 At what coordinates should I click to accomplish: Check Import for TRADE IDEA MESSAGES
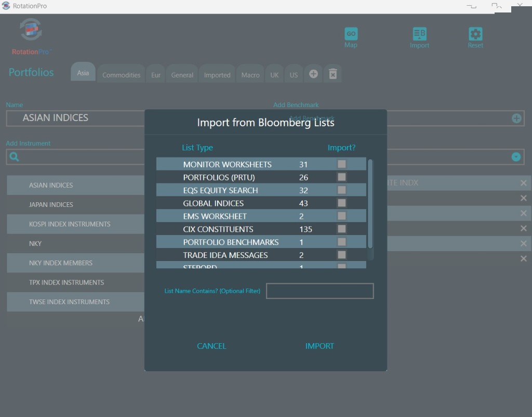coord(342,254)
